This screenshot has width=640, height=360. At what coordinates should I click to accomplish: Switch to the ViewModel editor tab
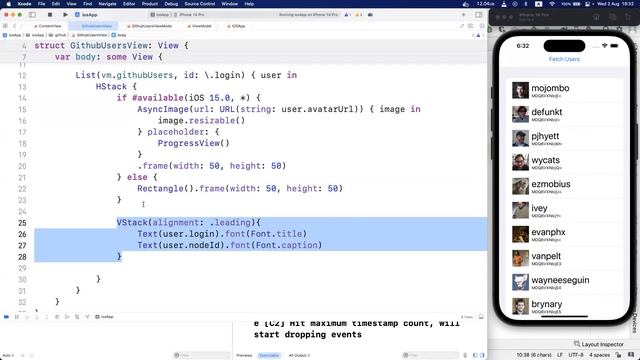tap(200, 26)
